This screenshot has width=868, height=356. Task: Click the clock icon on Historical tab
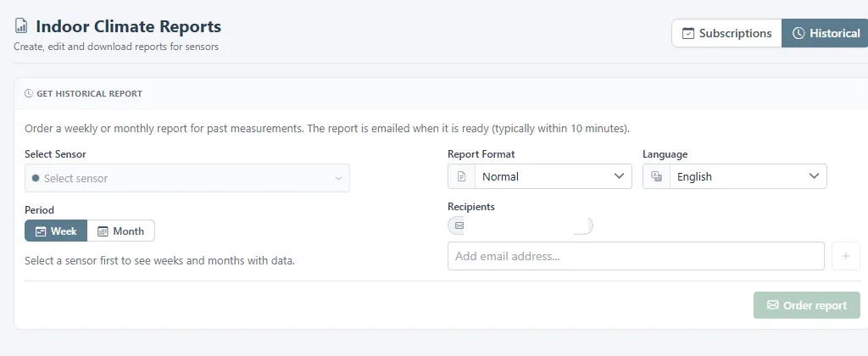pyautogui.click(x=798, y=33)
